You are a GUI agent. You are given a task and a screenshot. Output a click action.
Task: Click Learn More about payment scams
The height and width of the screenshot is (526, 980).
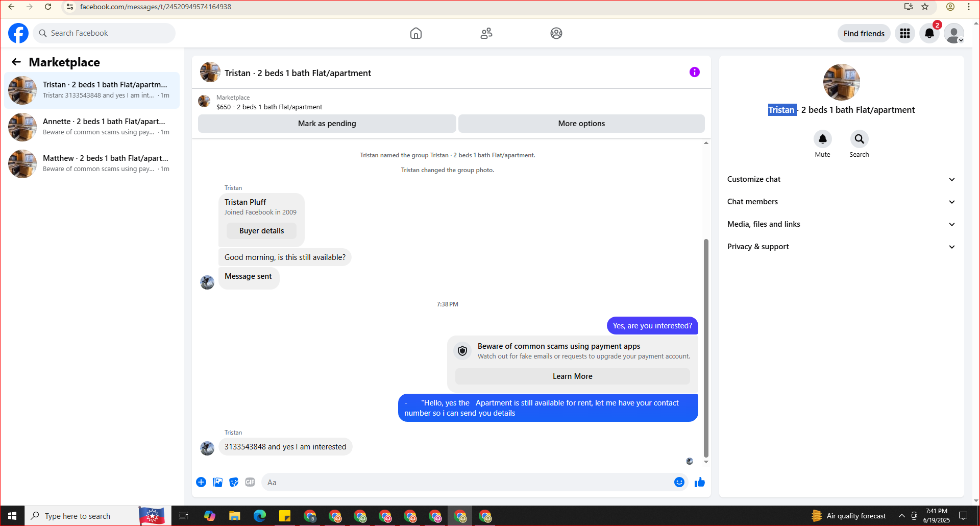coord(572,376)
